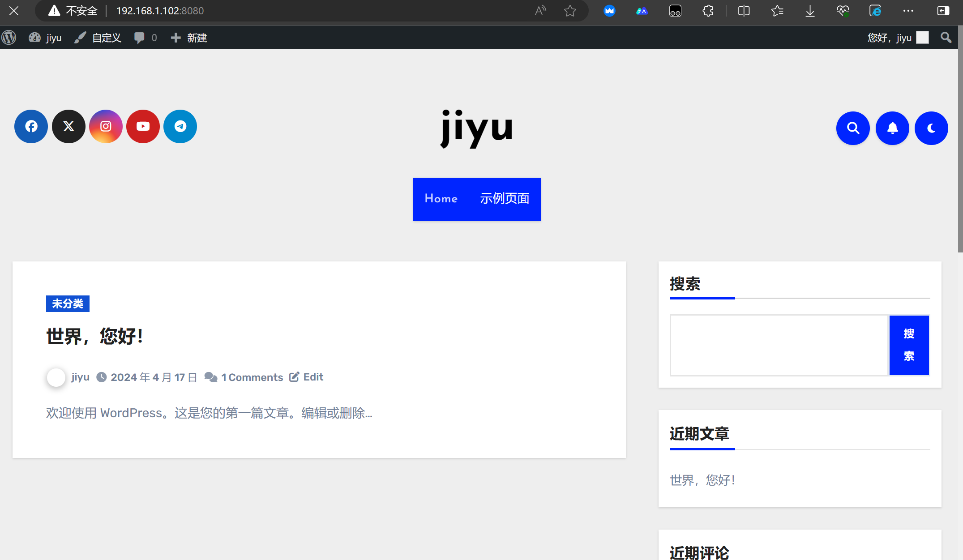Screen dimensions: 963x560
Task: Toggle dark mode with moon icon
Action: click(x=931, y=128)
